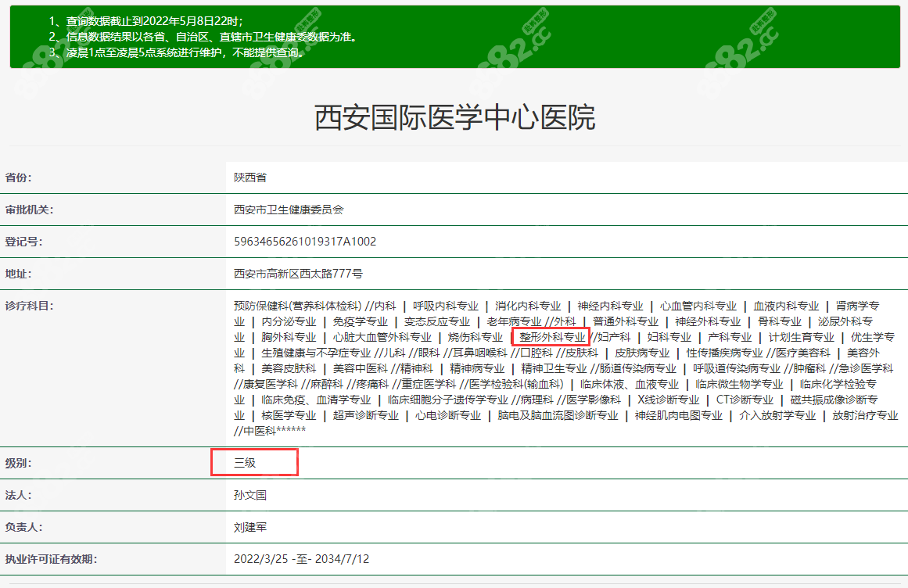The height and width of the screenshot is (588, 908).
Task: Select legal person name 孙文国
Action: click(x=250, y=496)
